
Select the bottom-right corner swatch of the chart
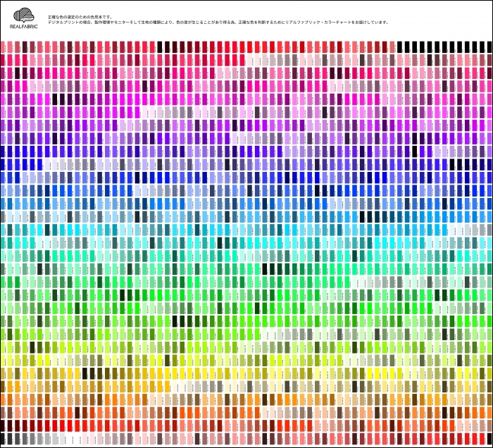tap(487, 439)
